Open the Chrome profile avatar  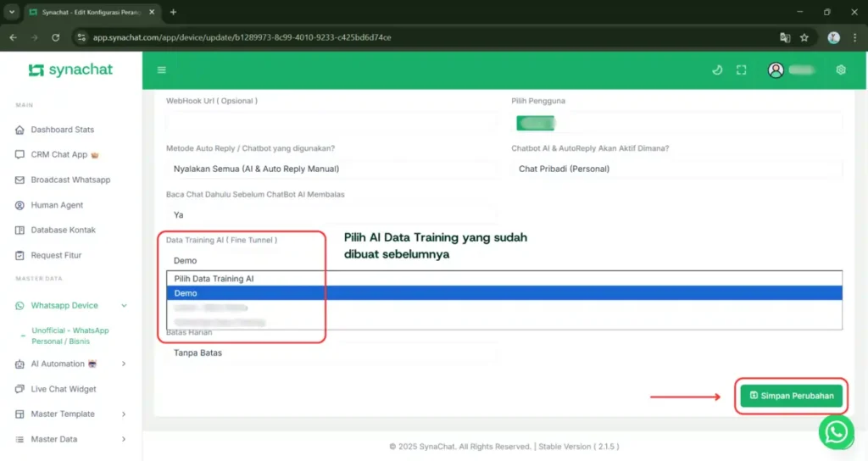click(834, 37)
